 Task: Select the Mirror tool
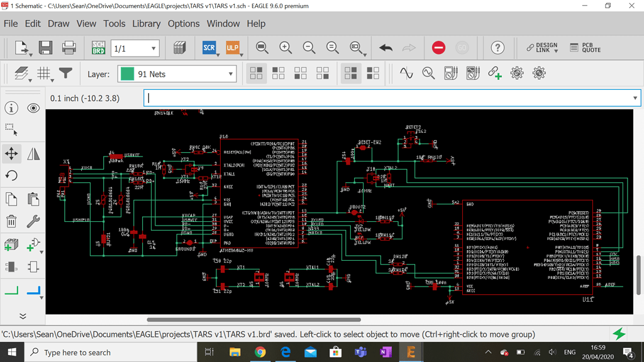point(34,153)
